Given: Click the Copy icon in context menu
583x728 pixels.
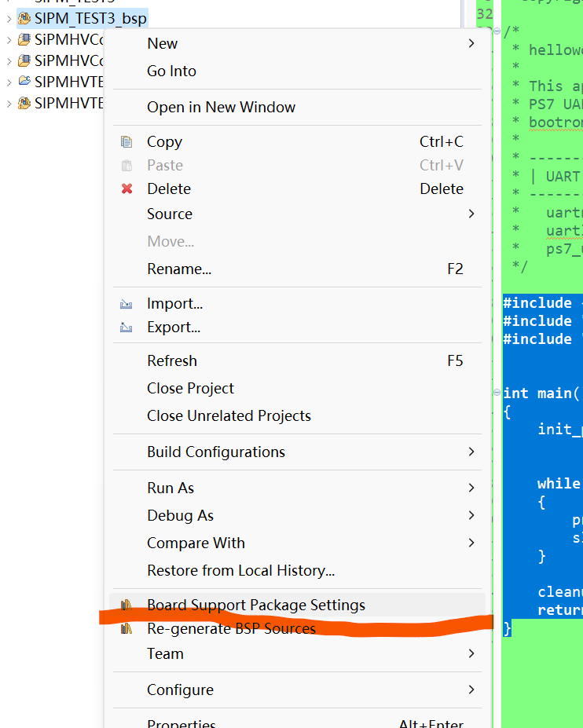Looking at the screenshot, I should point(126,141).
